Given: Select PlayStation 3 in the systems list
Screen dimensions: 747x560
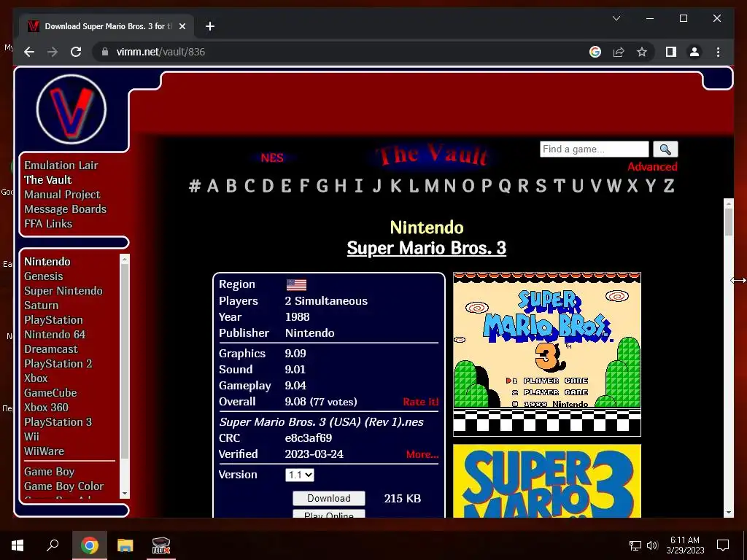Looking at the screenshot, I should point(58,422).
